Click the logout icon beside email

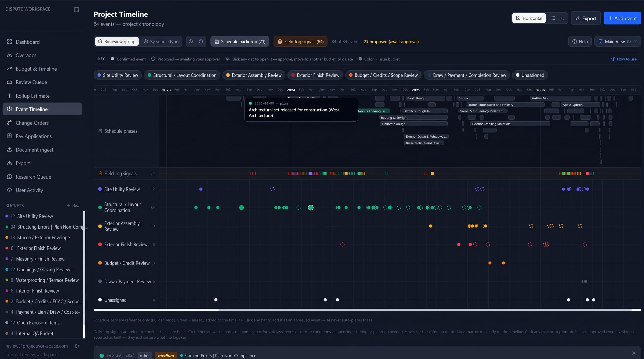pyautogui.click(x=77, y=346)
